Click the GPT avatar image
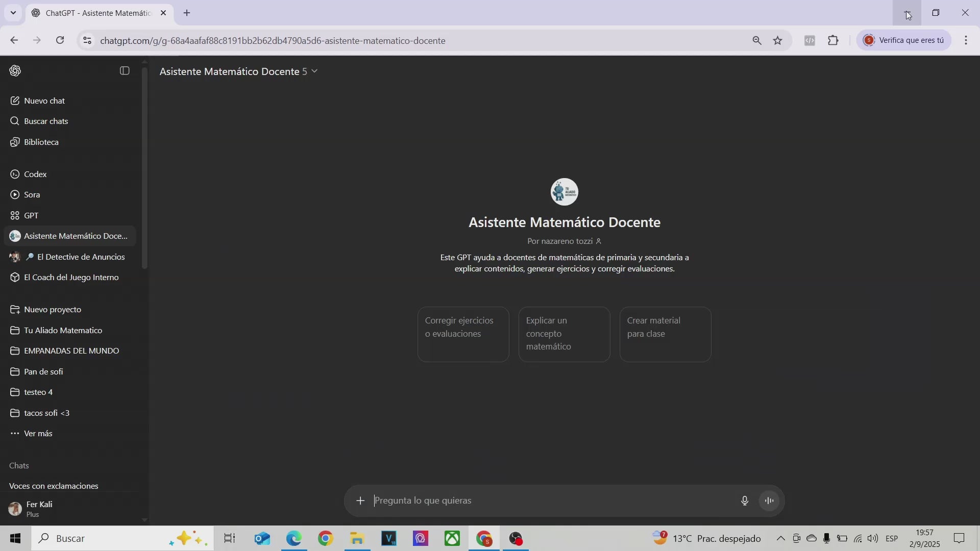 pos(565,192)
